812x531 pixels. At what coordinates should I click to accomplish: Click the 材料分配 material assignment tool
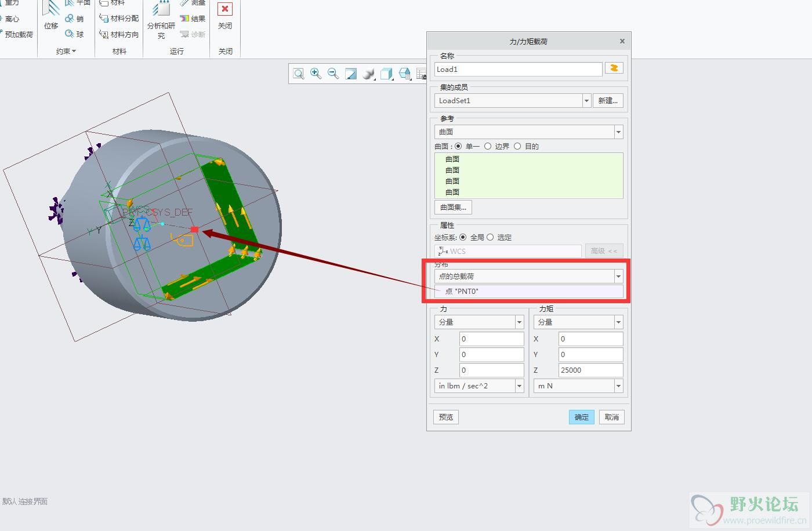tap(119, 19)
